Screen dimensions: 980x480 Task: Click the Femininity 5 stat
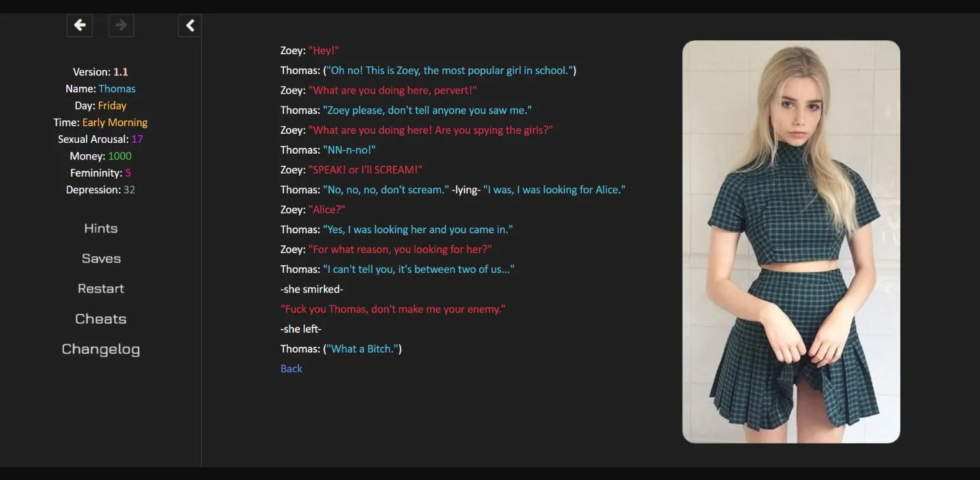(x=100, y=173)
